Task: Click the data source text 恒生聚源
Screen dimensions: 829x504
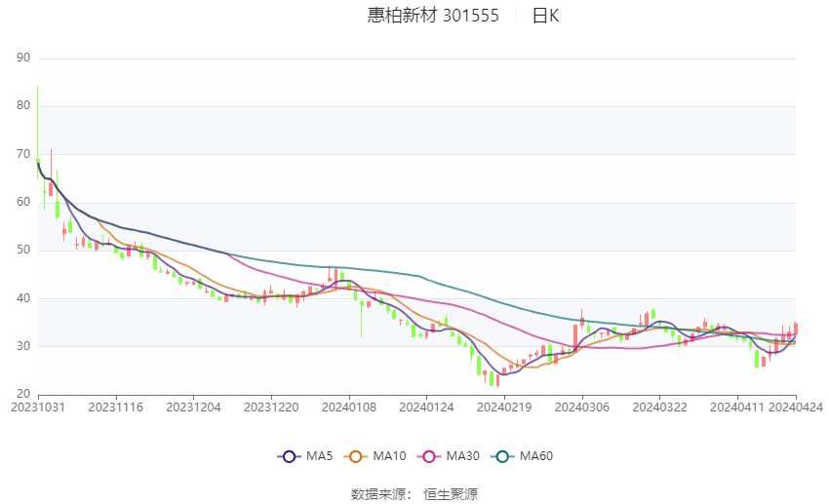Action: click(x=451, y=494)
